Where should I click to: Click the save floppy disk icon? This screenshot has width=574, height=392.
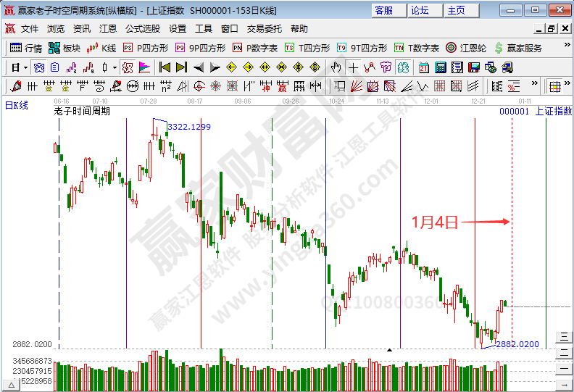(x=473, y=67)
